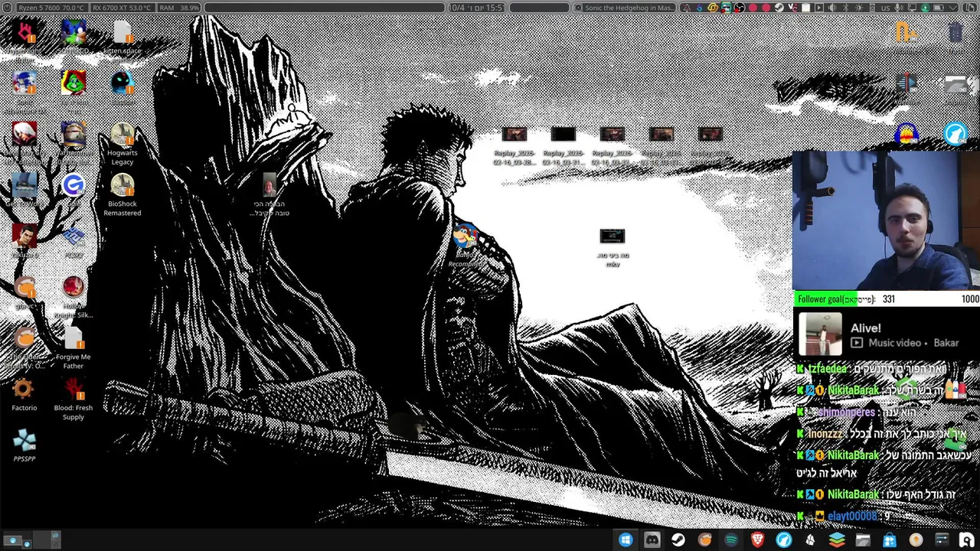Open the Factorio desktop icon

pyautogui.click(x=24, y=395)
